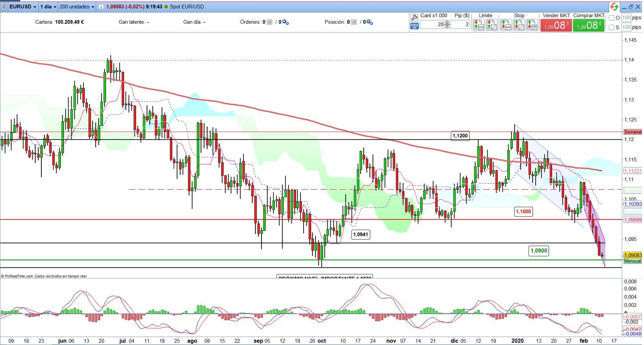Toggle the green Spot EUR/USD status indicator
The height and width of the screenshot is (345, 644).
click(166, 7)
